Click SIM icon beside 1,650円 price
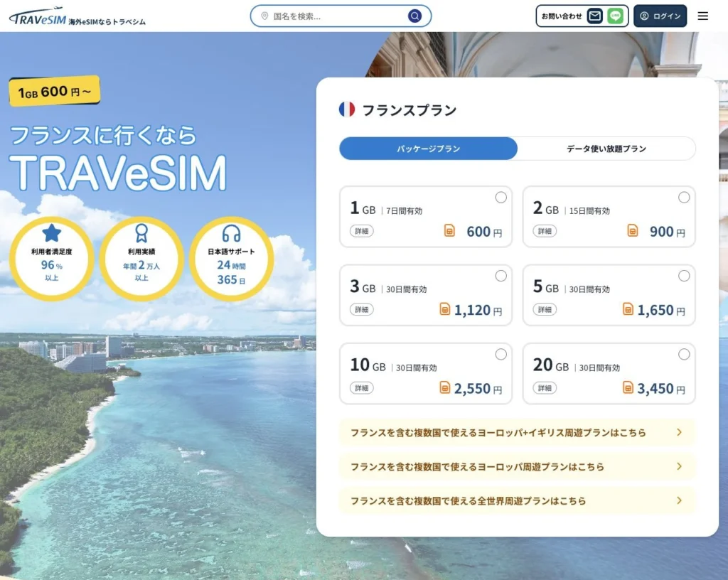This screenshot has height=580, width=728. click(x=628, y=309)
